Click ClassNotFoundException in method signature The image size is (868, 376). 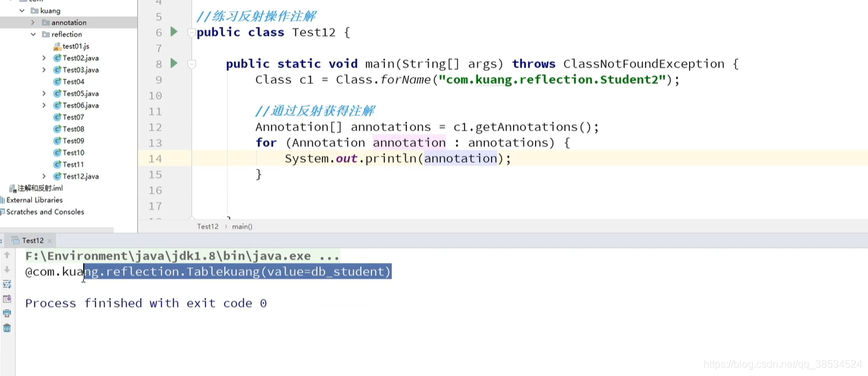point(644,64)
